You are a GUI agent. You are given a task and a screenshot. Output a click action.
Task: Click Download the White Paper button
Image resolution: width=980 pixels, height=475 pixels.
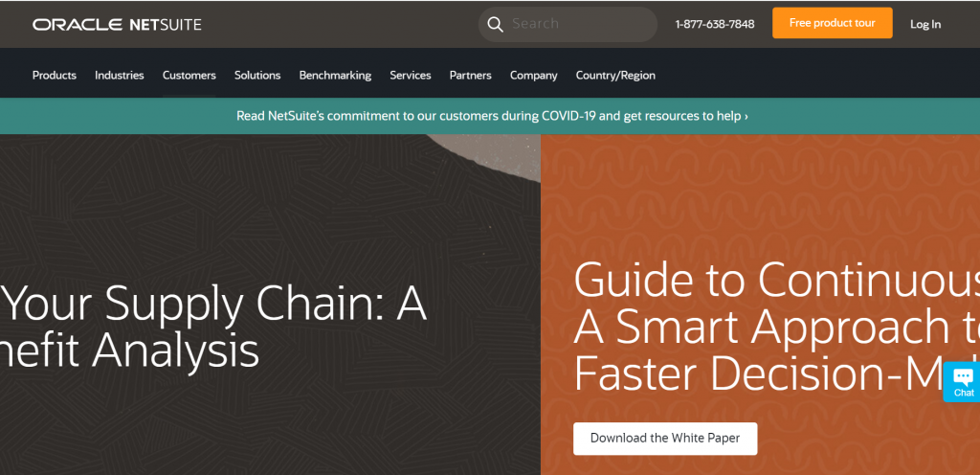(x=665, y=438)
